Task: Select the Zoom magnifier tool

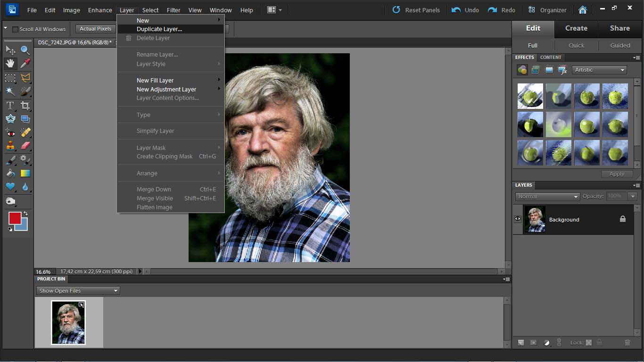Action: tap(25, 50)
